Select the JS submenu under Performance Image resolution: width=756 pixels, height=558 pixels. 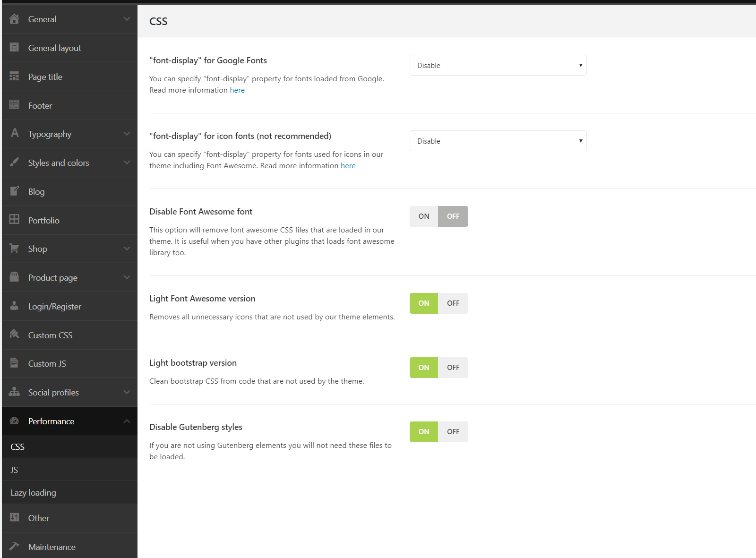point(69,470)
